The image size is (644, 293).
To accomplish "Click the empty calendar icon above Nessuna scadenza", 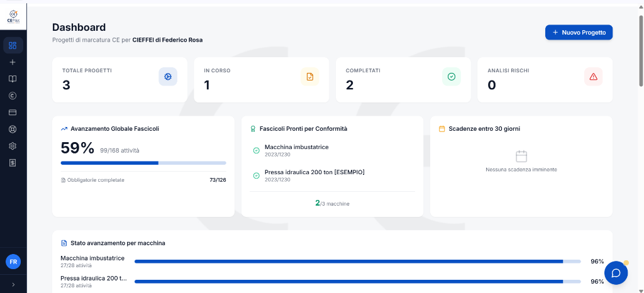I will pyautogui.click(x=521, y=157).
